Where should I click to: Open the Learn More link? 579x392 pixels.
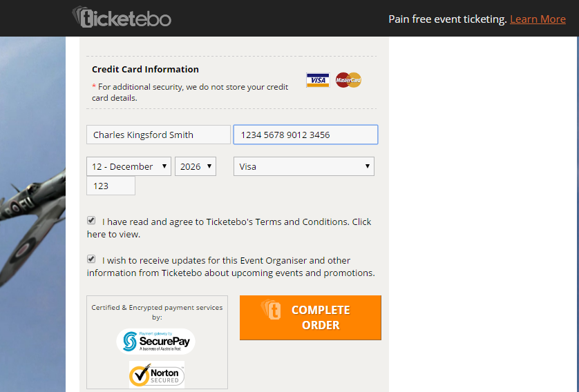click(x=538, y=19)
